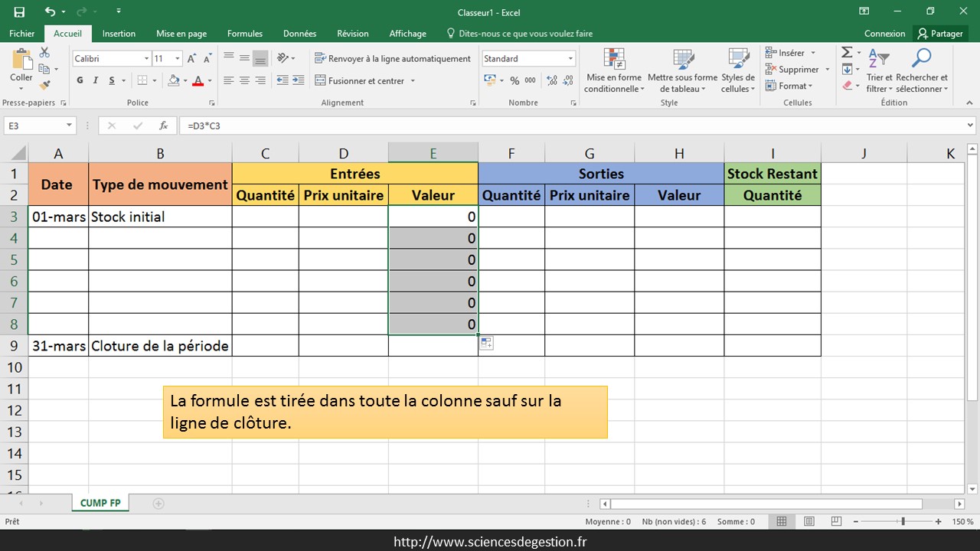The height and width of the screenshot is (551, 980).
Task: Toggle Renvoyer à la ligne automatiquement
Action: click(392, 59)
